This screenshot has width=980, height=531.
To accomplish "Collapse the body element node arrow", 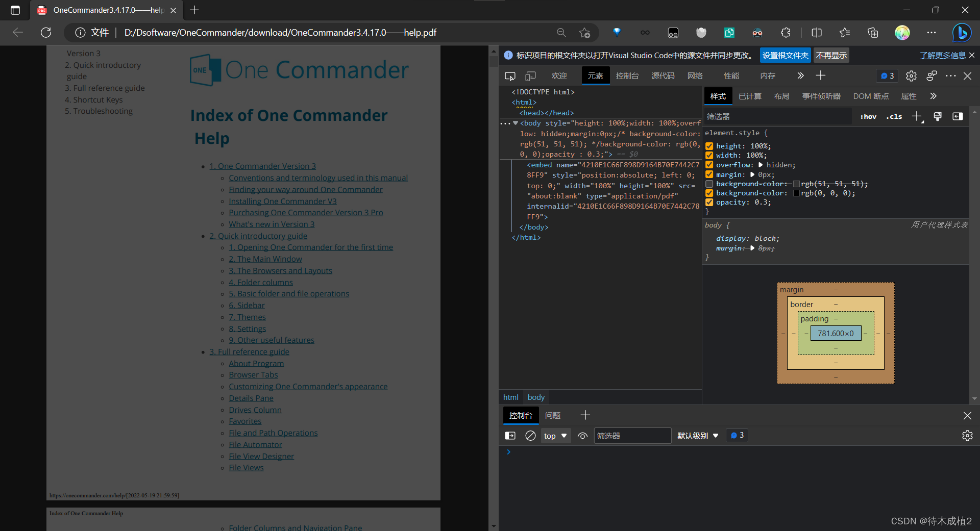I will (x=516, y=123).
